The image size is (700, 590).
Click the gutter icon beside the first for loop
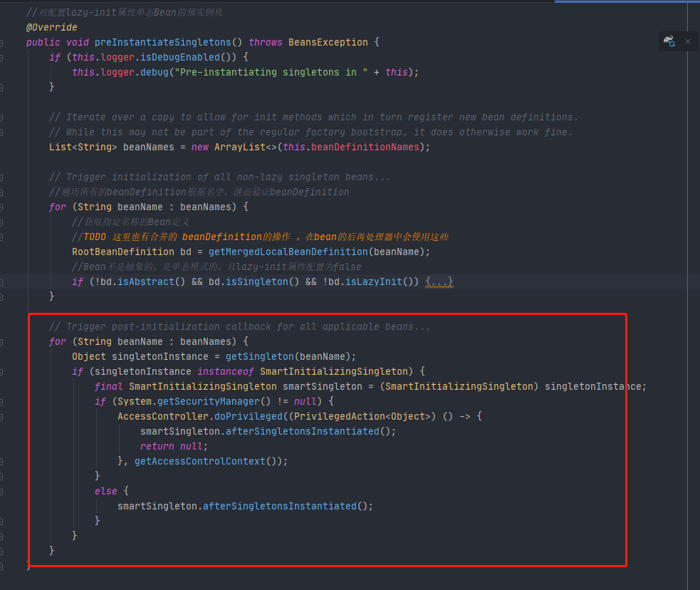[2, 207]
